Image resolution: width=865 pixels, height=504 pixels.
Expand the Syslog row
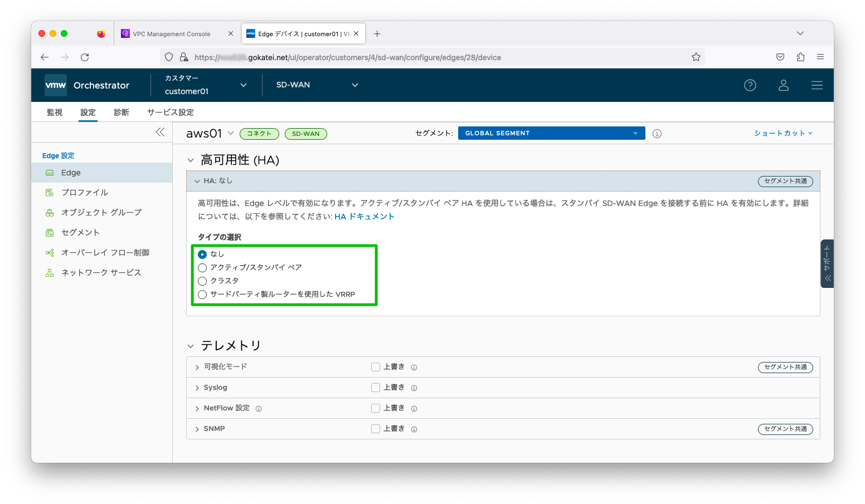pos(197,388)
